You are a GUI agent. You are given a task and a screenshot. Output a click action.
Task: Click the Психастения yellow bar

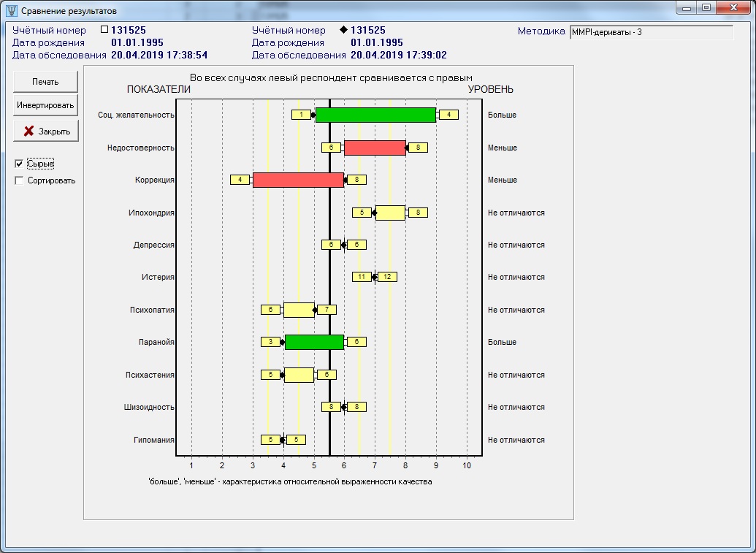coord(299,375)
